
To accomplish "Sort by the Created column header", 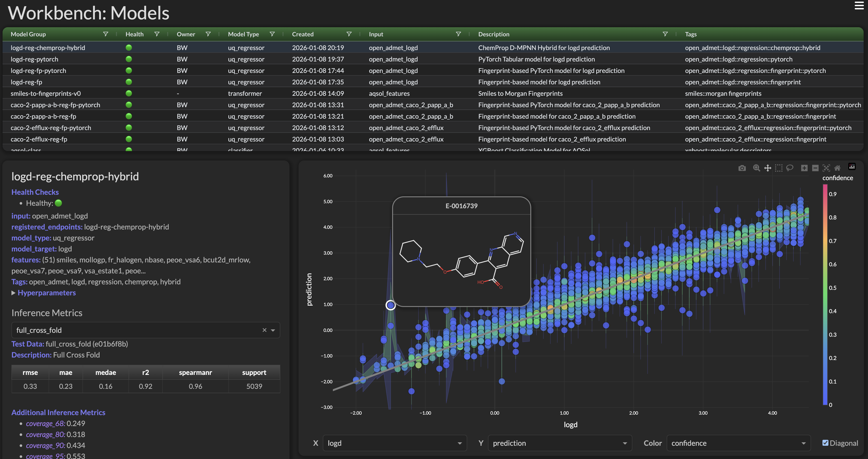I will coord(303,34).
